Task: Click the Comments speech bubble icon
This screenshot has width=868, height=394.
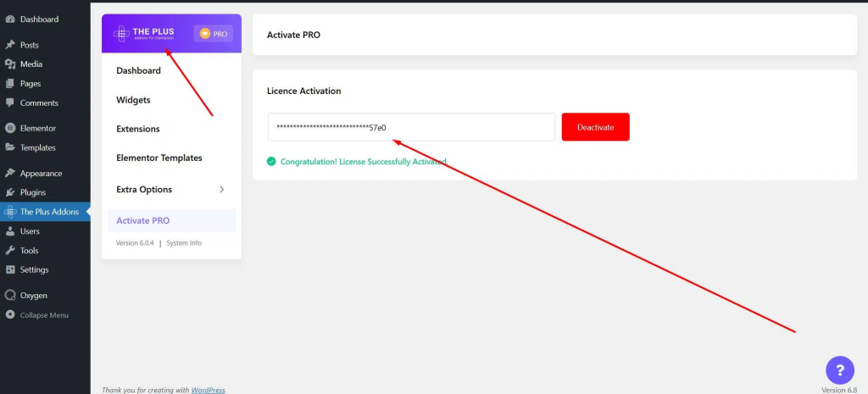Action: 10,103
